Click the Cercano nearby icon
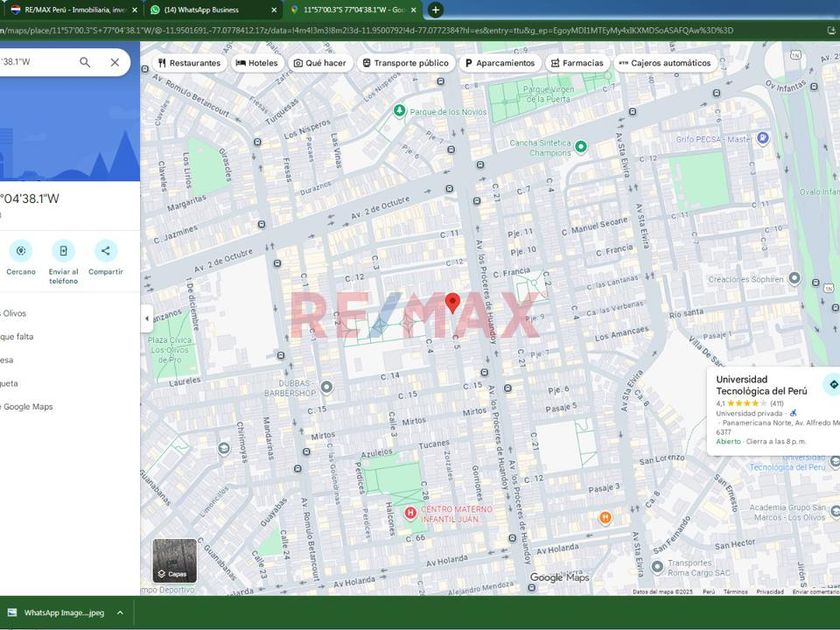The image size is (840, 630). pos(21,251)
